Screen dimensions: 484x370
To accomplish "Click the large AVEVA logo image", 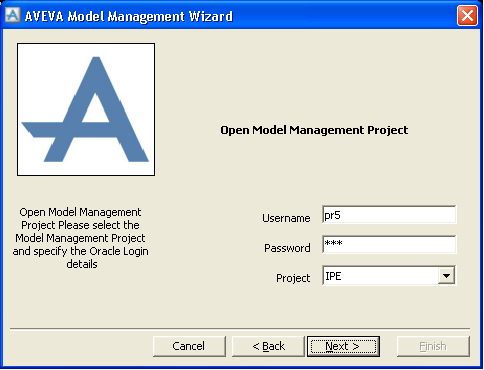I will pyautogui.click(x=86, y=109).
